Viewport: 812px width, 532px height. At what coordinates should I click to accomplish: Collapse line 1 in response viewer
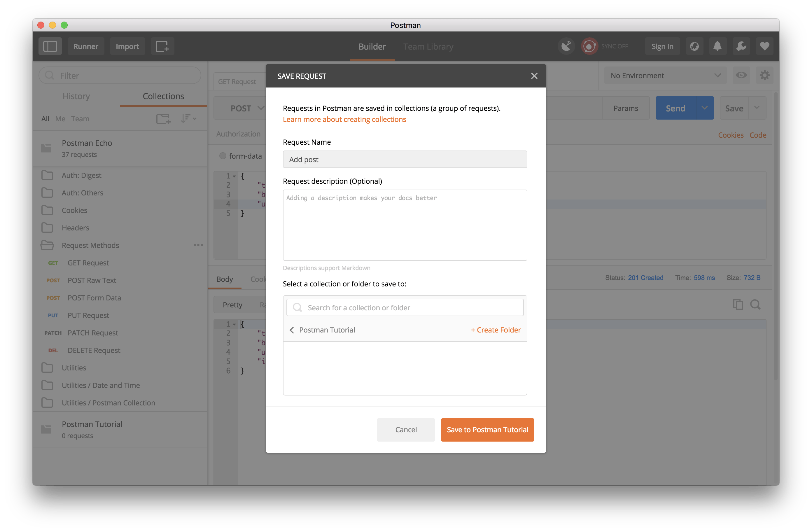pyautogui.click(x=235, y=324)
